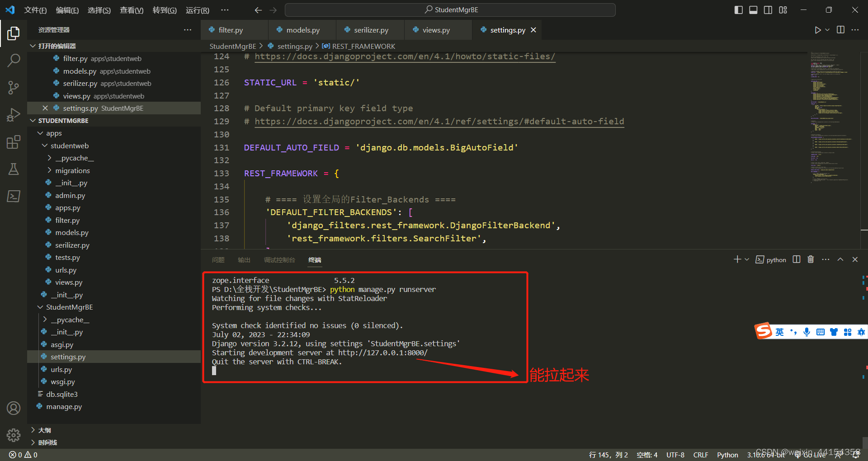Maximize the terminal panel size

pos(840,259)
